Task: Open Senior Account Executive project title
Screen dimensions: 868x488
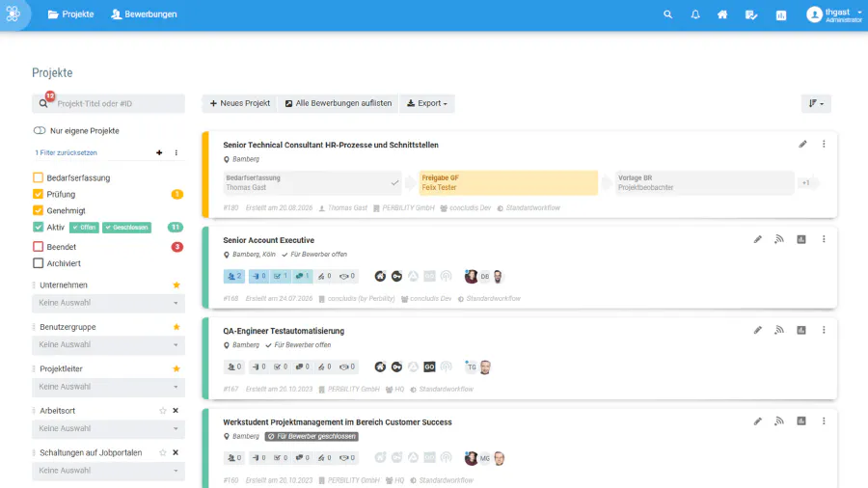Action: (x=268, y=240)
